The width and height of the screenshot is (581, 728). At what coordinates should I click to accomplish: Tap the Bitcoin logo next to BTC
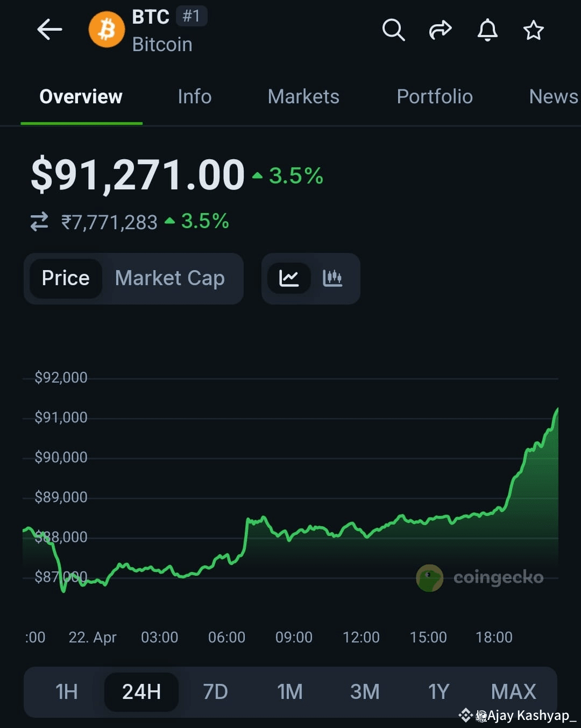(107, 30)
